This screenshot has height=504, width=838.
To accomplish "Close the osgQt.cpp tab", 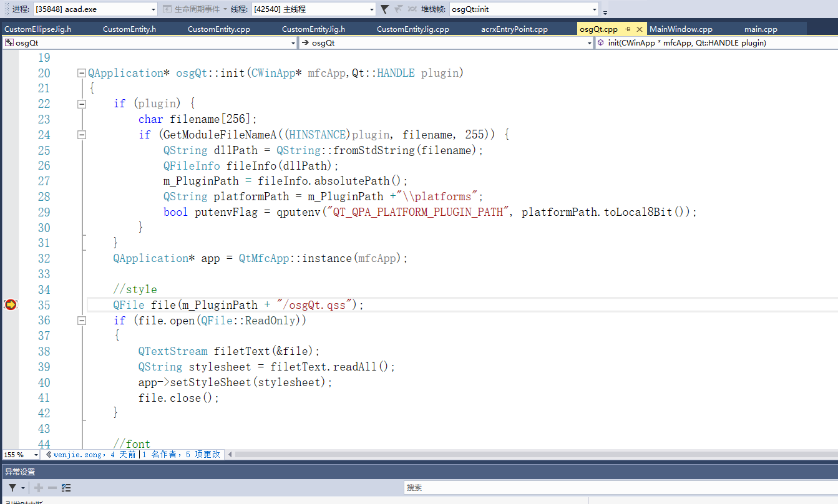I will pyautogui.click(x=640, y=29).
